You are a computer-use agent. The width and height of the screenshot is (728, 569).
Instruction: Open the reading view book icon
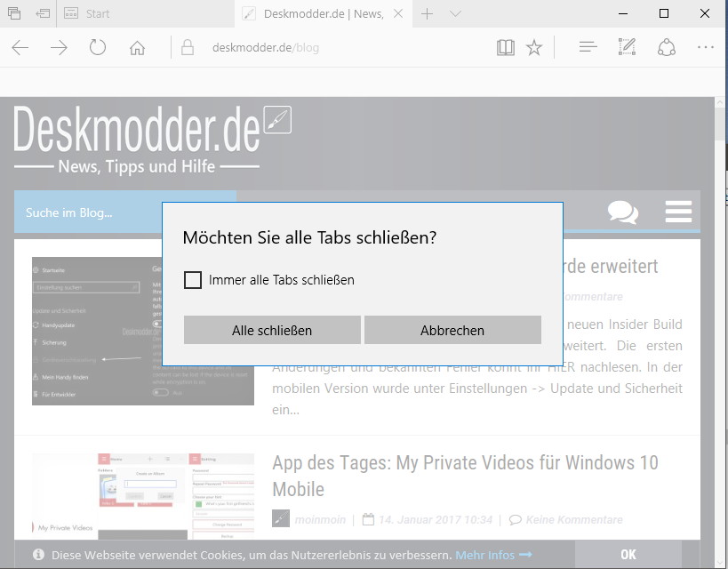tap(506, 47)
